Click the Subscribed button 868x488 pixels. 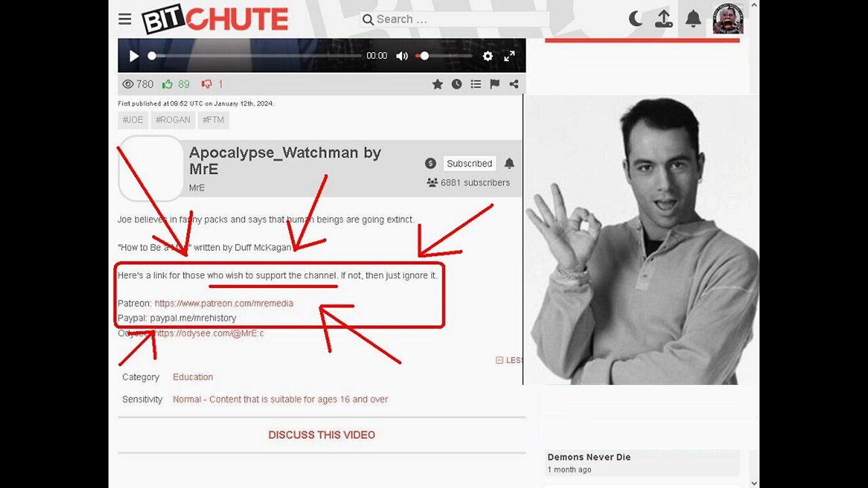469,163
